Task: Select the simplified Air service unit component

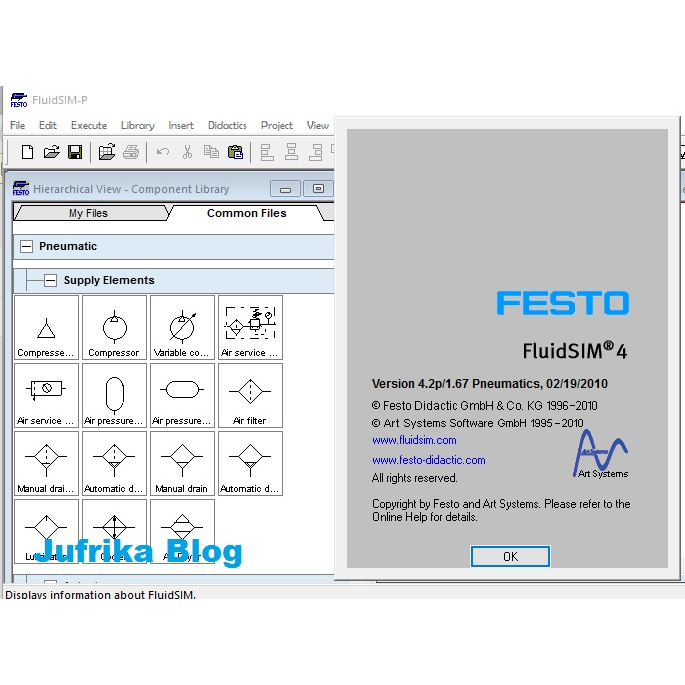Action: pyautogui.click(x=46, y=395)
